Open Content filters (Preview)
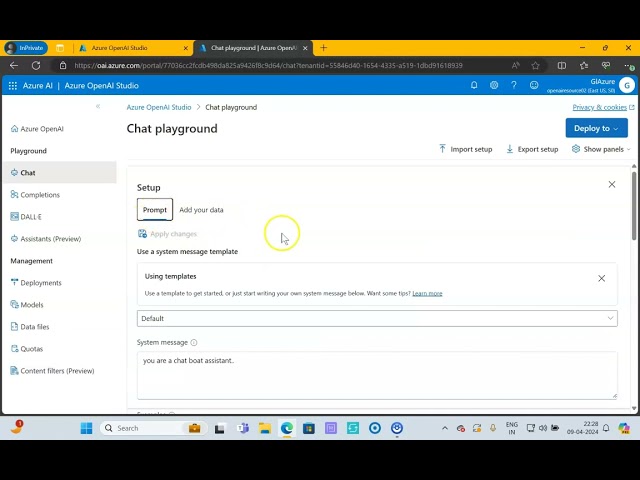640x480 pixels. pos(52,371)
